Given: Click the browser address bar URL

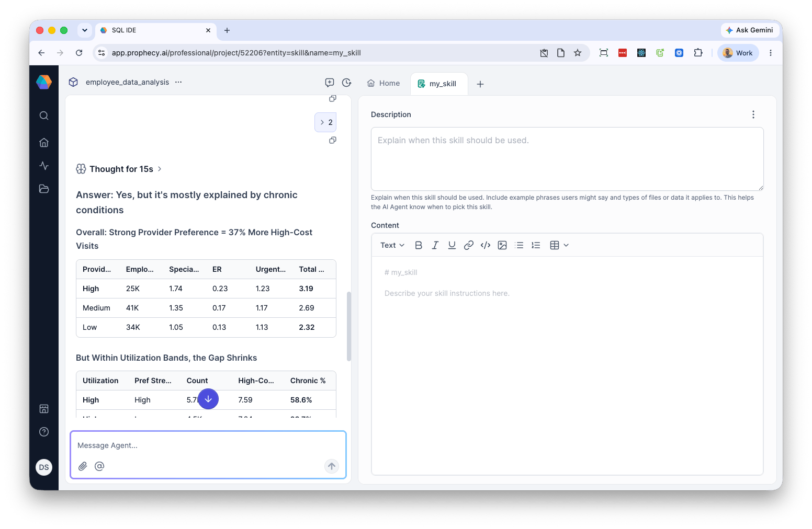Looking at the screenshot, I should click(x=236, y=53).
